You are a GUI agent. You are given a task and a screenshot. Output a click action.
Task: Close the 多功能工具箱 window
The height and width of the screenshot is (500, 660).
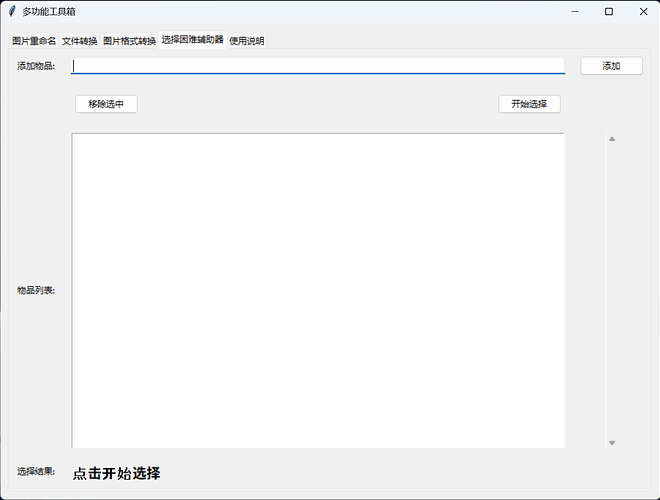(642, 12)
